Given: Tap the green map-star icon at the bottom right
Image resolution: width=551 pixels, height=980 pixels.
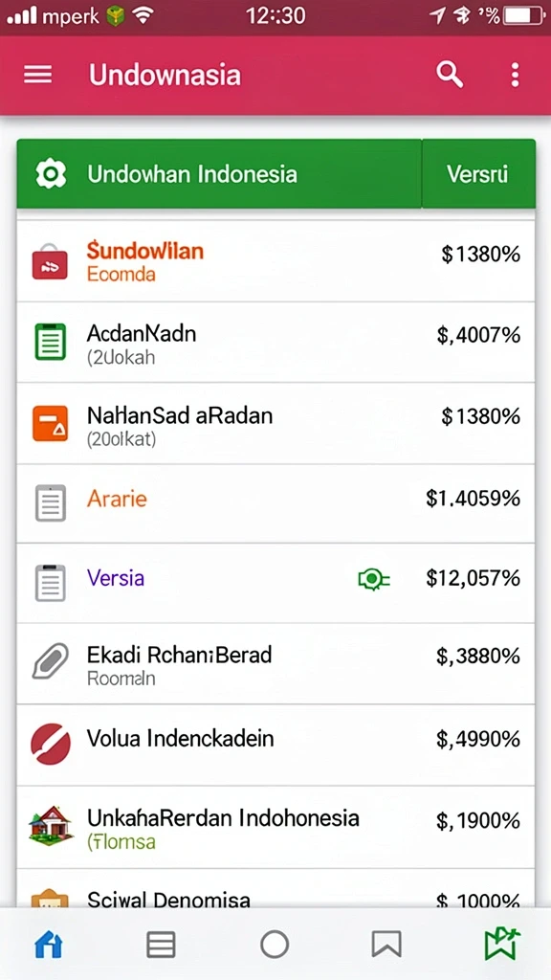Looking at the screenshot, I should click(502, 944).
